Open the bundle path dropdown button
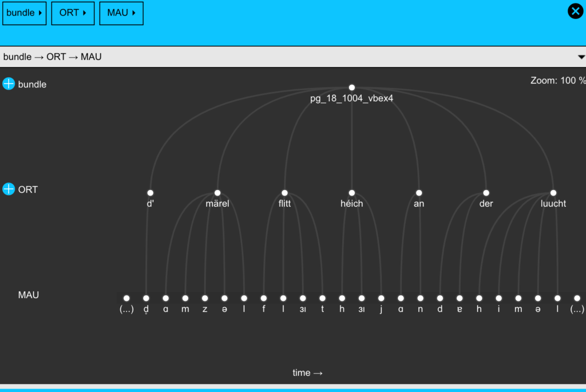The width and height of the screenshot is (586, 392). (25, 13)
